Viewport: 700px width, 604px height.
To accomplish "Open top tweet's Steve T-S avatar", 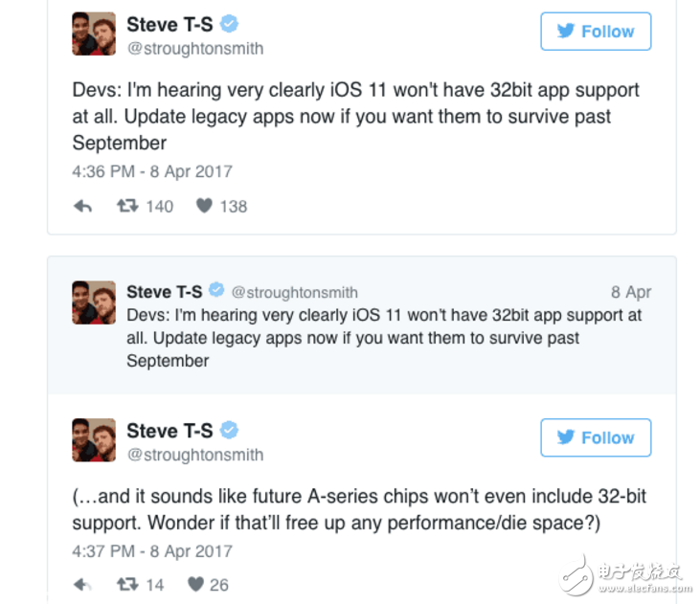I will click(94, 34).
